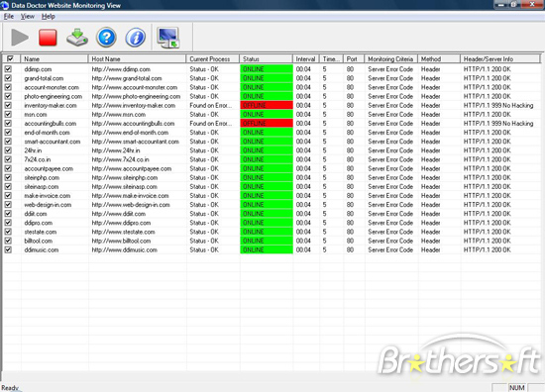Click the monitor screen toolbar icon

(168, 38)
